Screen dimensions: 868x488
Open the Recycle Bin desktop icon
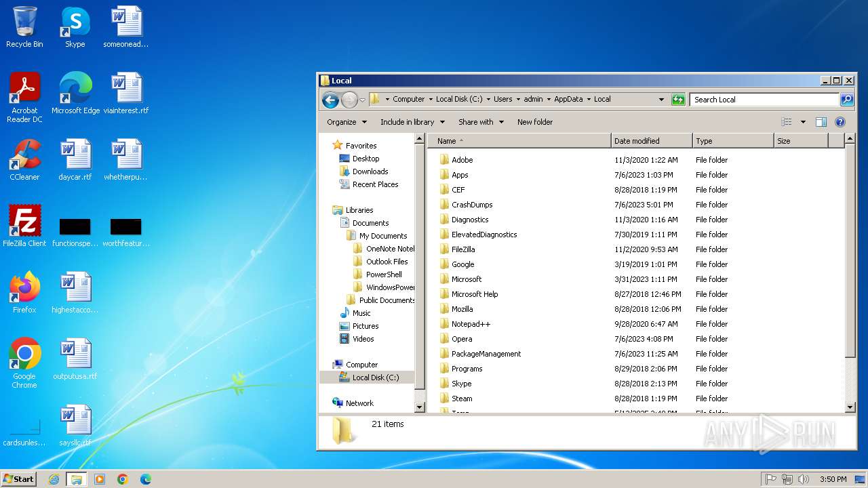(24, 27)
